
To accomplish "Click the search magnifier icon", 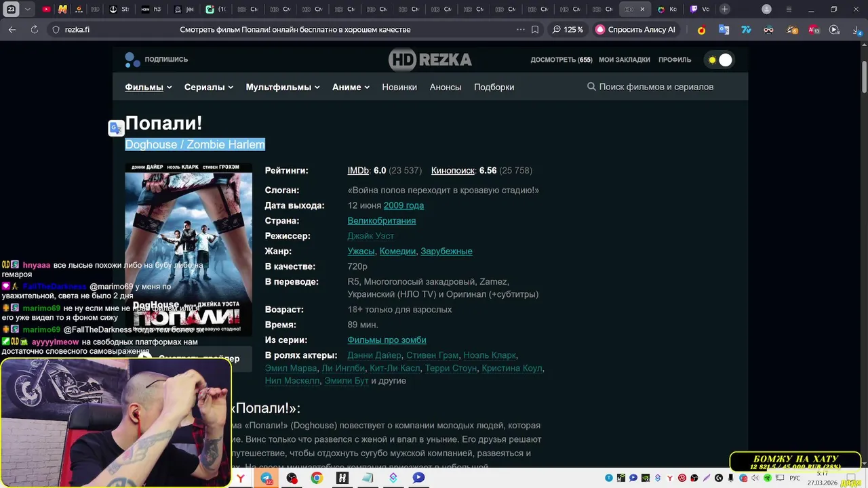I will pyautogui.click(x=591, y=87).
